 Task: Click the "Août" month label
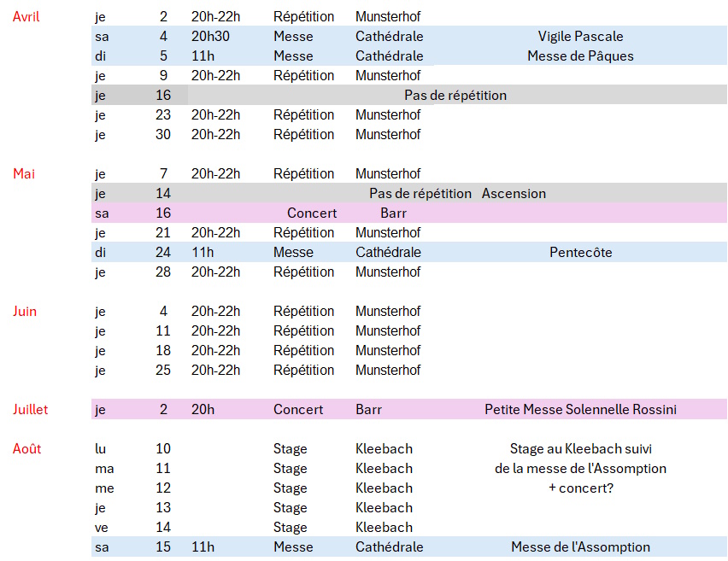tap(26, 449)
